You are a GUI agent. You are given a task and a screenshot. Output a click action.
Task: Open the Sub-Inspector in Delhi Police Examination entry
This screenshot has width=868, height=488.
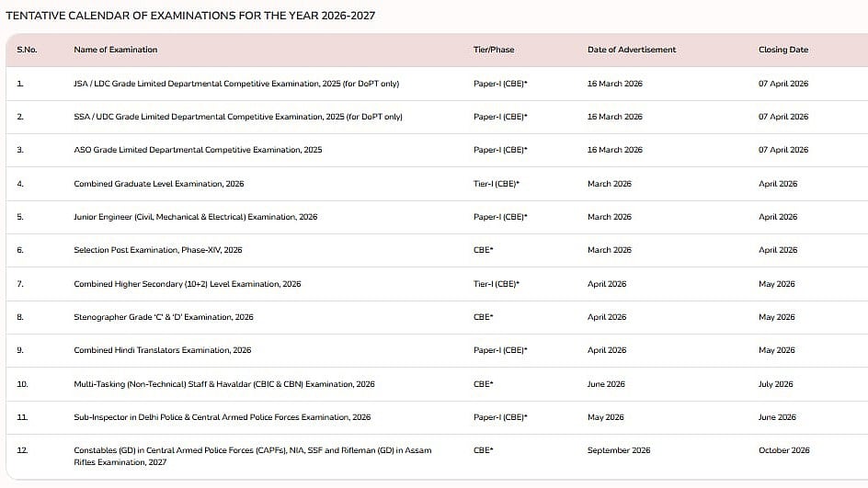click(x=222, y=417)
